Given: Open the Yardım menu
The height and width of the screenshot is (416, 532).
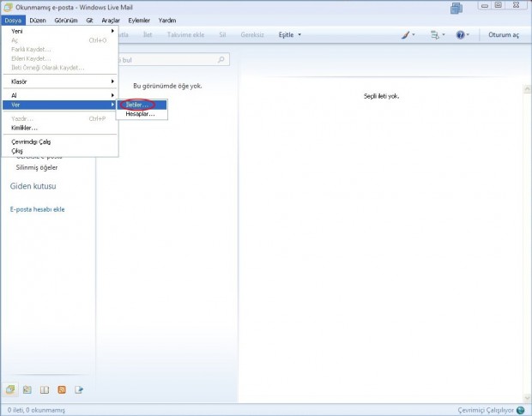Looking at the screenshot, I should [167, 21].
